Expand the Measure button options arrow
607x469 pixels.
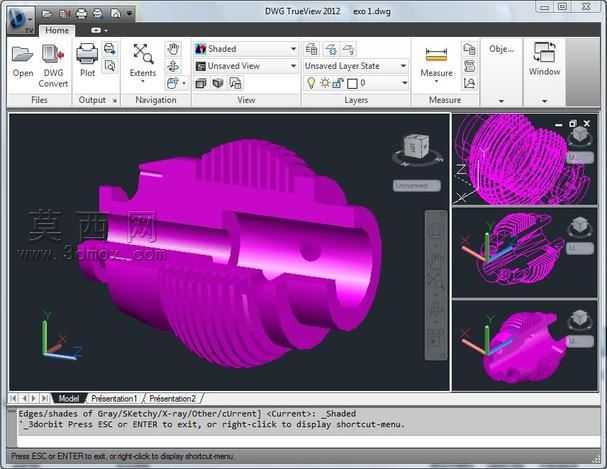click(436, 82)
